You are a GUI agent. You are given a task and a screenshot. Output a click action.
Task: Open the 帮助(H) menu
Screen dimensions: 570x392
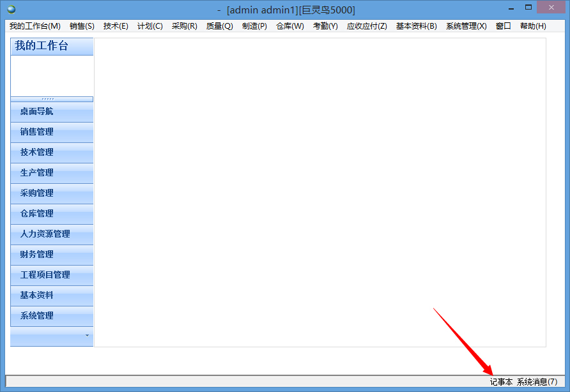(533, 26)
